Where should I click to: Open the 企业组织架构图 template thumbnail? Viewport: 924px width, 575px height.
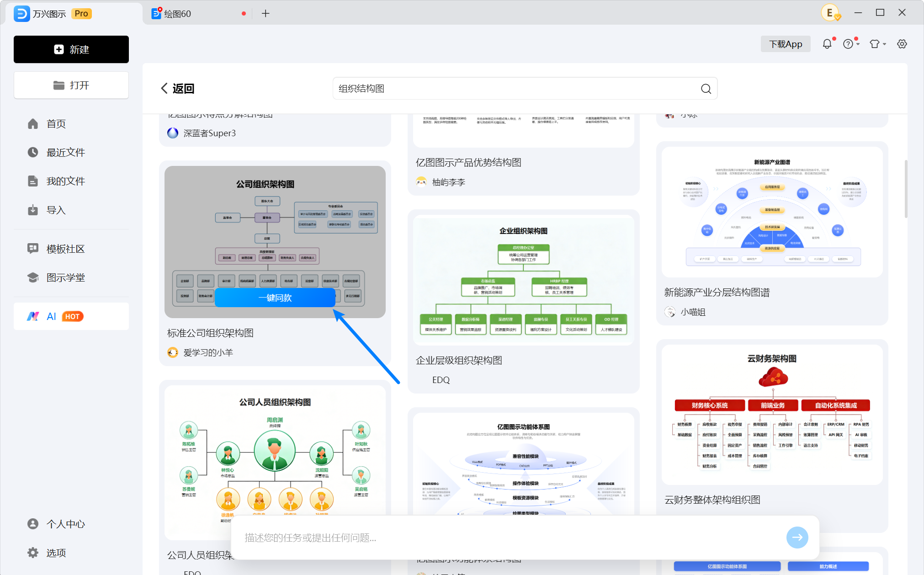[524, 280]
